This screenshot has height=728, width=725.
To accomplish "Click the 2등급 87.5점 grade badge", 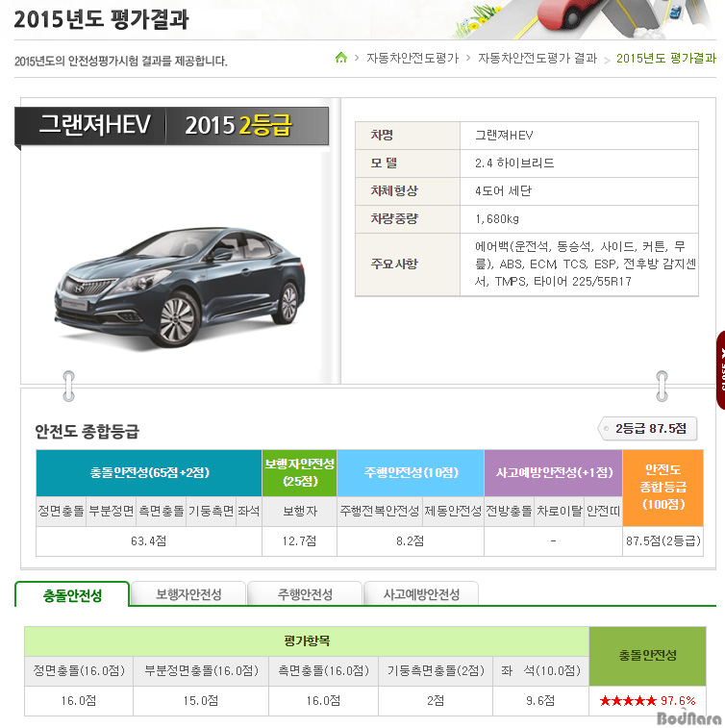I will pyautogui.click(x=648, y=429).
